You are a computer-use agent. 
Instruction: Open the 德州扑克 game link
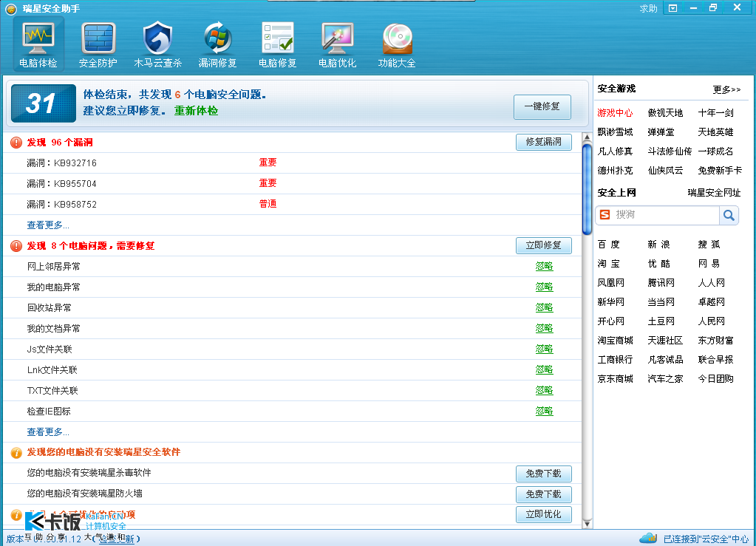click(x=615, y=171)
